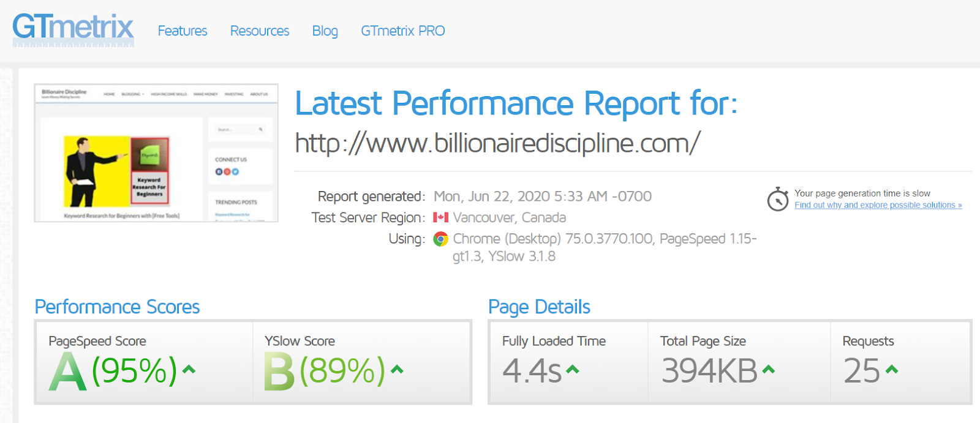The height and width of the screenshot is (423, 980).
Task: Go to the Blog page
Action: point(325,31)
